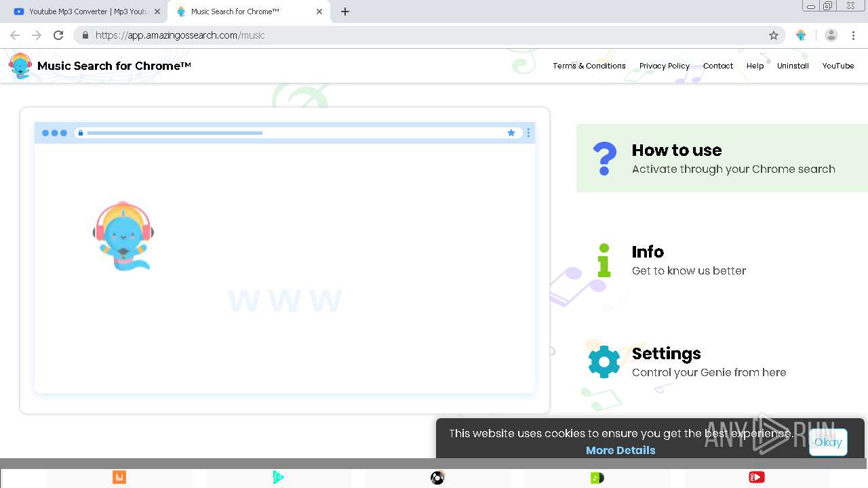
Task: Go forward to the next page
Action: tap(37, 35)
